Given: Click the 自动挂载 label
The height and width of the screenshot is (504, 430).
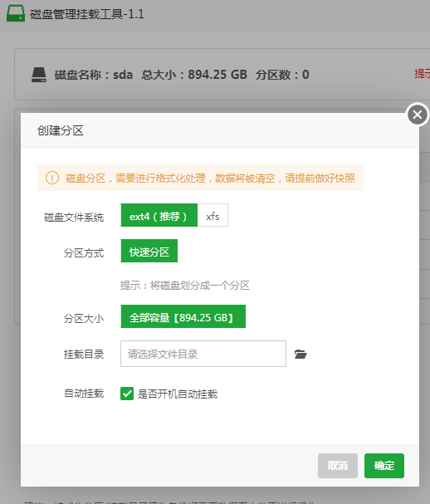Looking at the screenshot, I should (x=84, y=393).
